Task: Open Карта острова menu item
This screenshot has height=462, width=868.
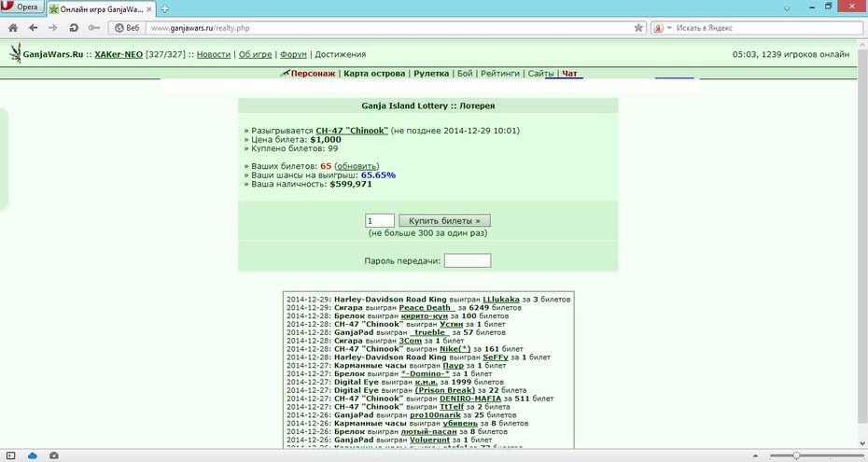Action: click(374, 73)
